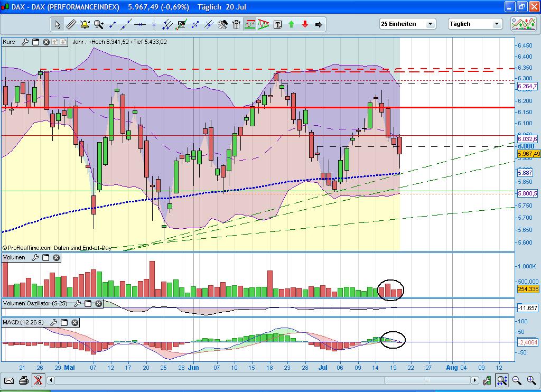The height and width of the screenshot is (392, 541).
Task: Close the Volumen panel
Action: click(x=56, y=257)
